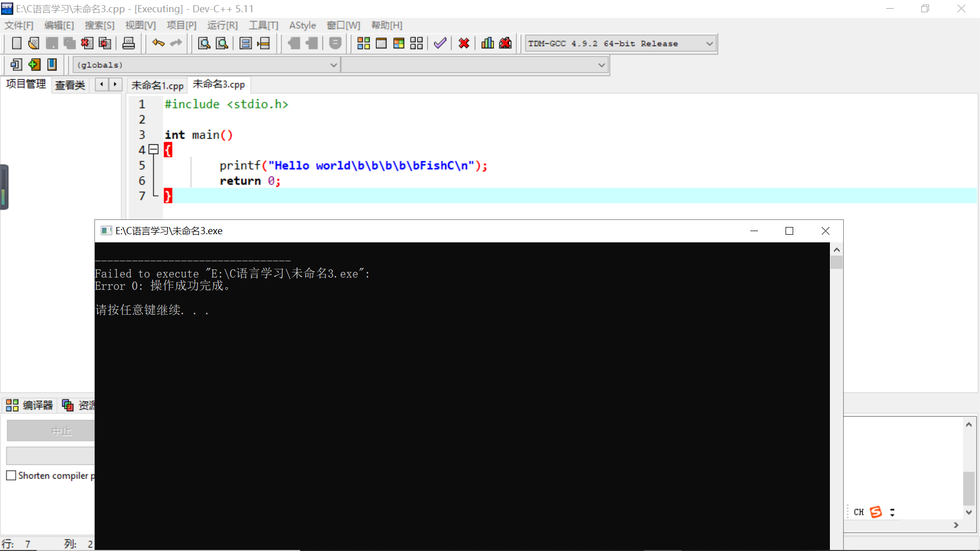
Task: Open the 运行[R] menu
Action: point(223,26)
